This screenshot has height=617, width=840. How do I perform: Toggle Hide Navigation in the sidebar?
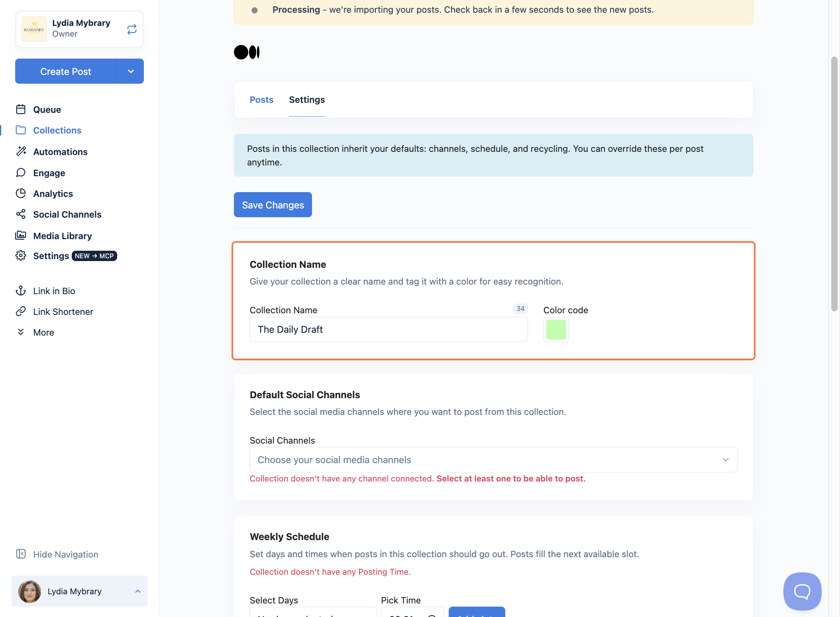(57, 554)
